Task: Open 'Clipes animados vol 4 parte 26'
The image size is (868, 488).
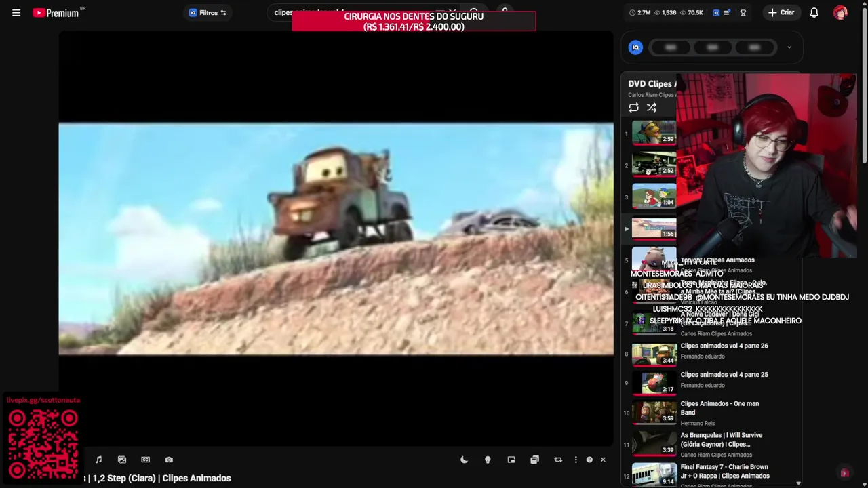Action: 724,346
